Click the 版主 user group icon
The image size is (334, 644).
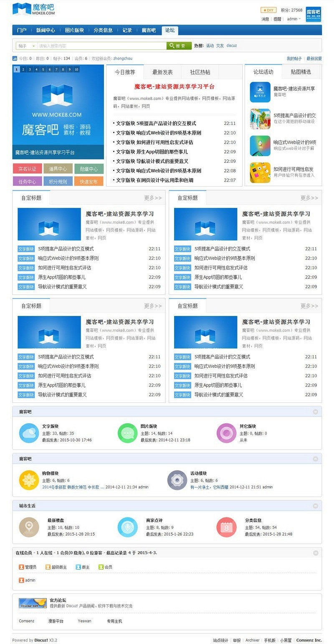click(x=78, y=567)
